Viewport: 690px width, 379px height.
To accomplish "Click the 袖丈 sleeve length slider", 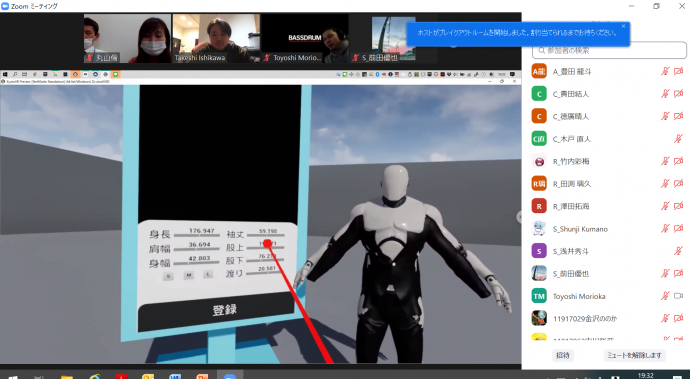I will (266, 235).
